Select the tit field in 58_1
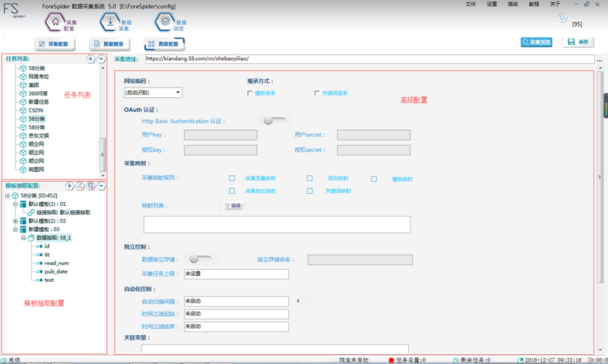 [47, 255]
